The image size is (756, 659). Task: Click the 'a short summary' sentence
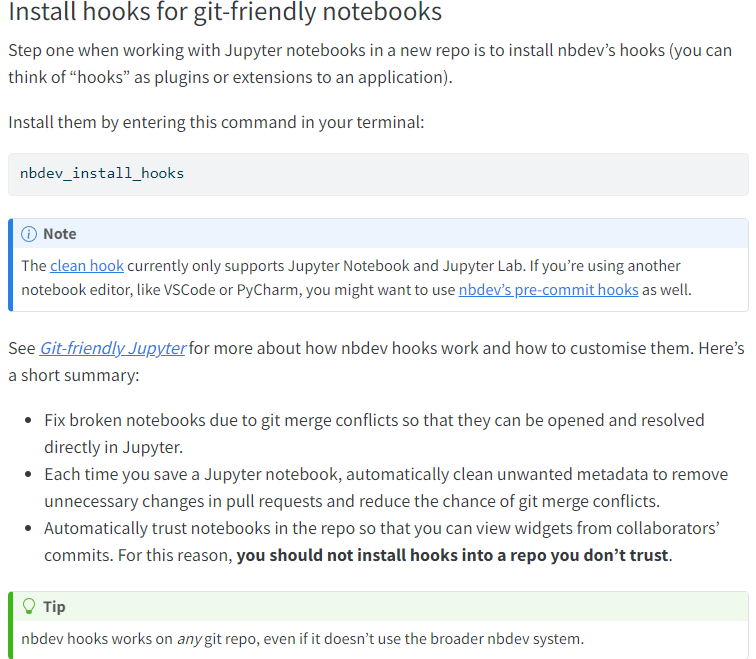tap(74, 375)
